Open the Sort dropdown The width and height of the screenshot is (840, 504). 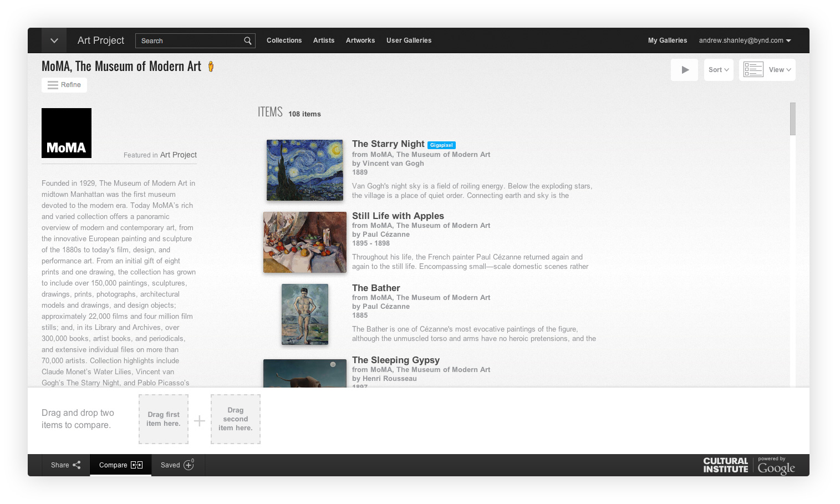[719, 70]
